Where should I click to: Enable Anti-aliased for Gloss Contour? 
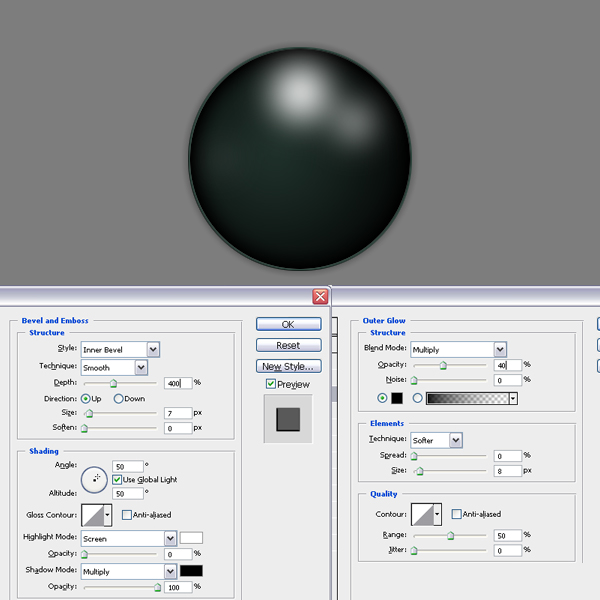click(127, 515)
